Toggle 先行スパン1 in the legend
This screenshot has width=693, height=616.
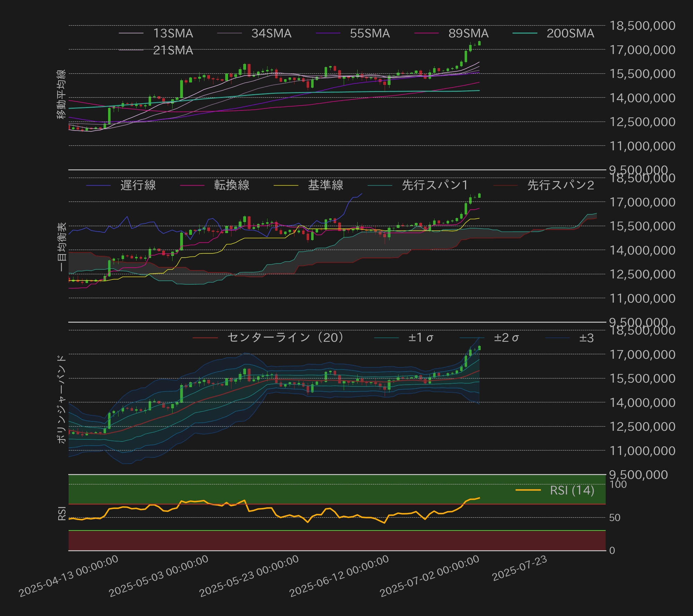[435, 185]
